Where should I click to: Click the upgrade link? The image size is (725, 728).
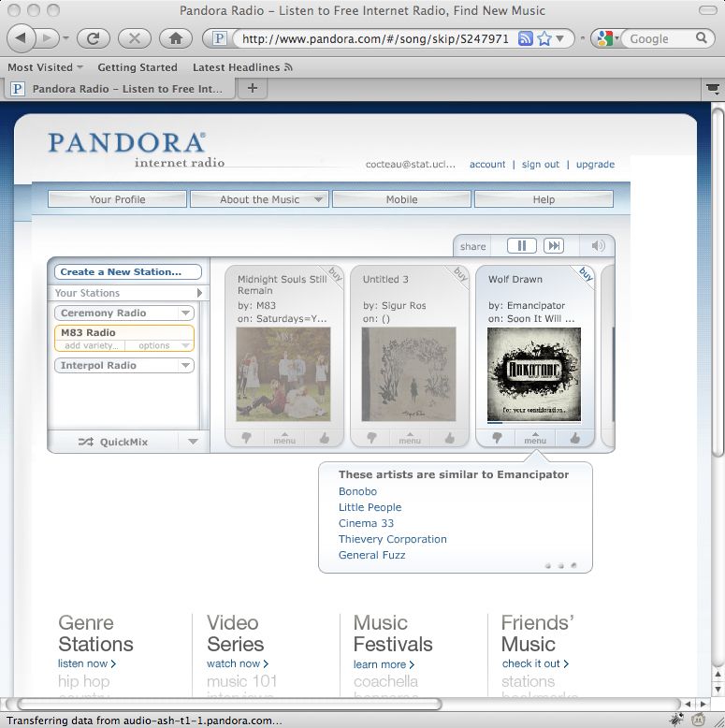(x=595, y=165)
